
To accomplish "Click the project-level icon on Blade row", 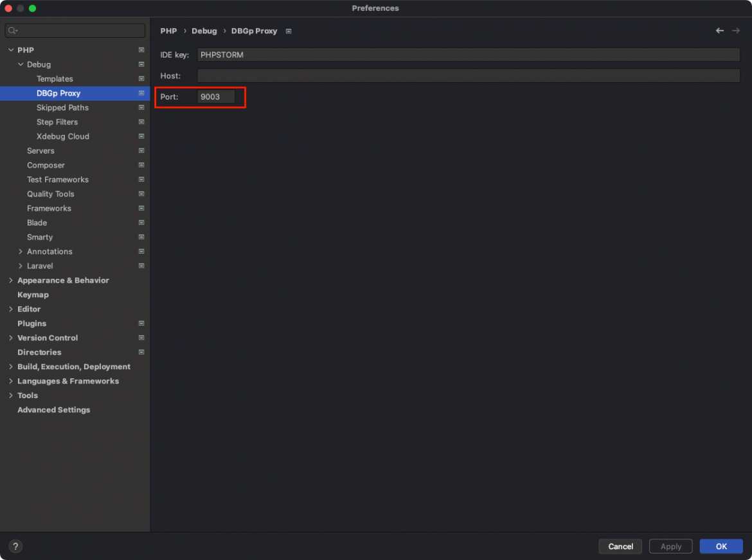I will click(141, 222).
